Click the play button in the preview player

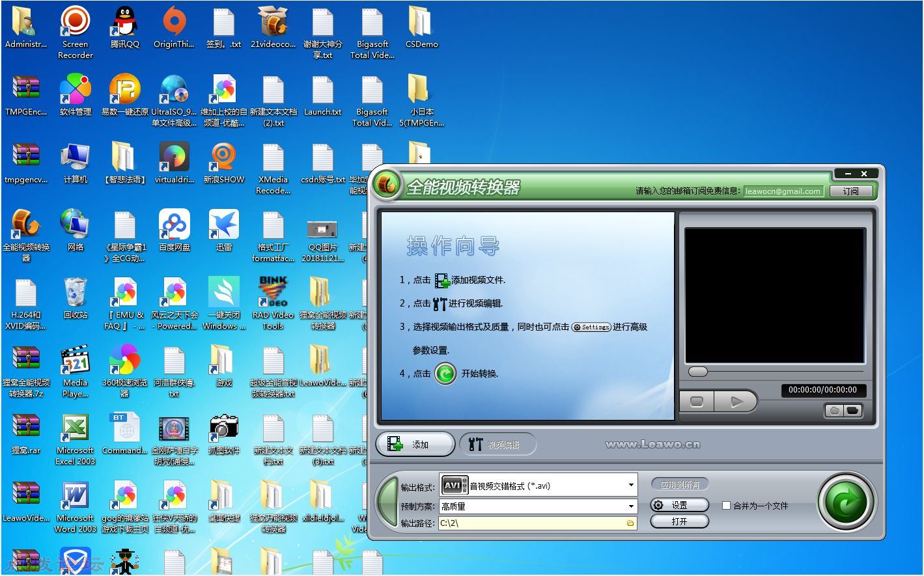736,402
